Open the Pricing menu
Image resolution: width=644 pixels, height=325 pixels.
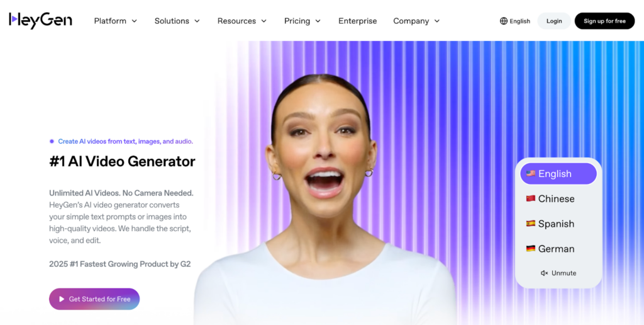(x=303, y=21)
